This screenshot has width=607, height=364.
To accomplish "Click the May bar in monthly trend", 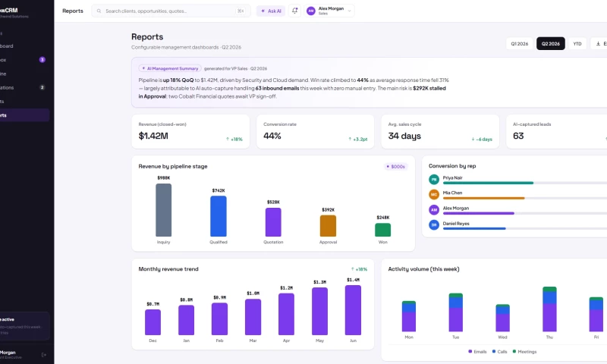I will [319, 312].
